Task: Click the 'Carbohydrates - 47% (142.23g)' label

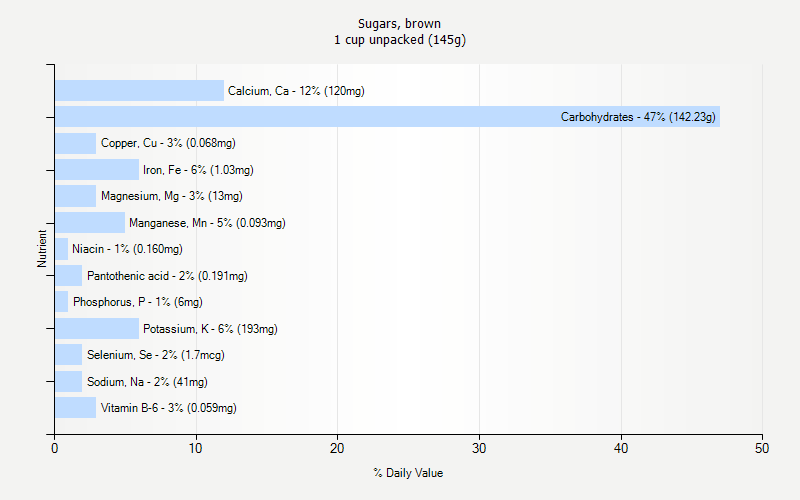Action: pos(638,117)
